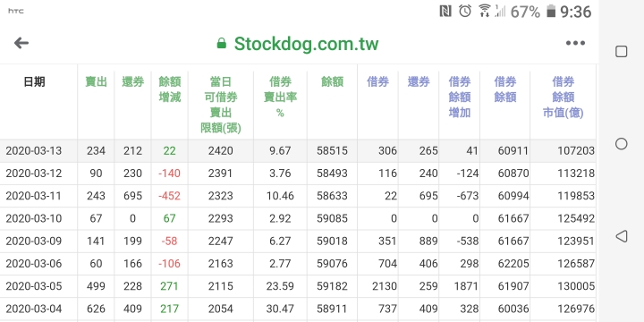The image size is (644, 322).
Task: Select the 借券賣出率% column header
Action: pos(280,97)
